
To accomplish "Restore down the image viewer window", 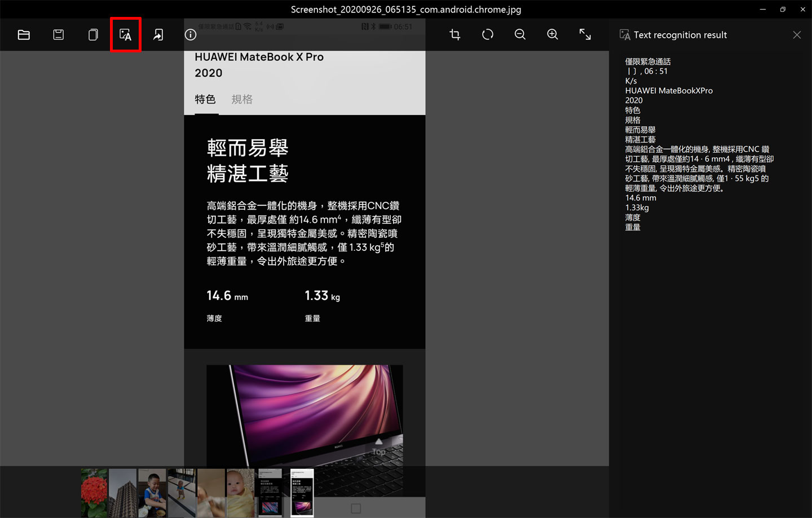I will [x=783, y=9].
